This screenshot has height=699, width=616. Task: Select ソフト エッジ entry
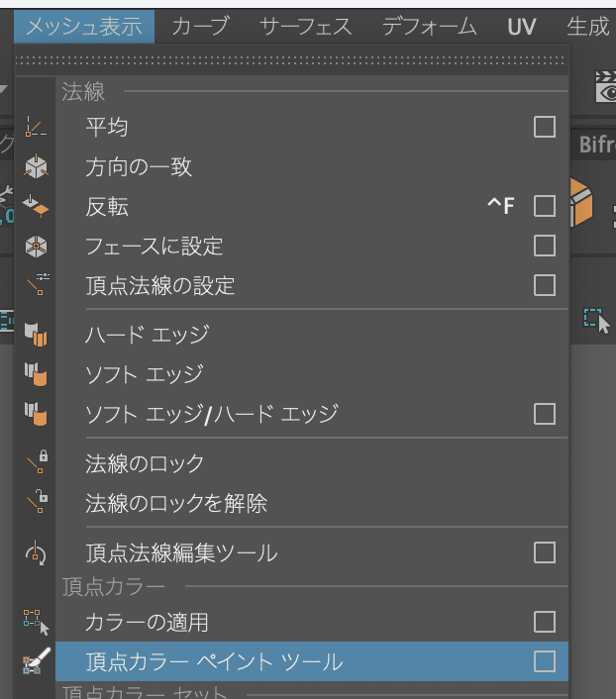[x=312, y=374]
